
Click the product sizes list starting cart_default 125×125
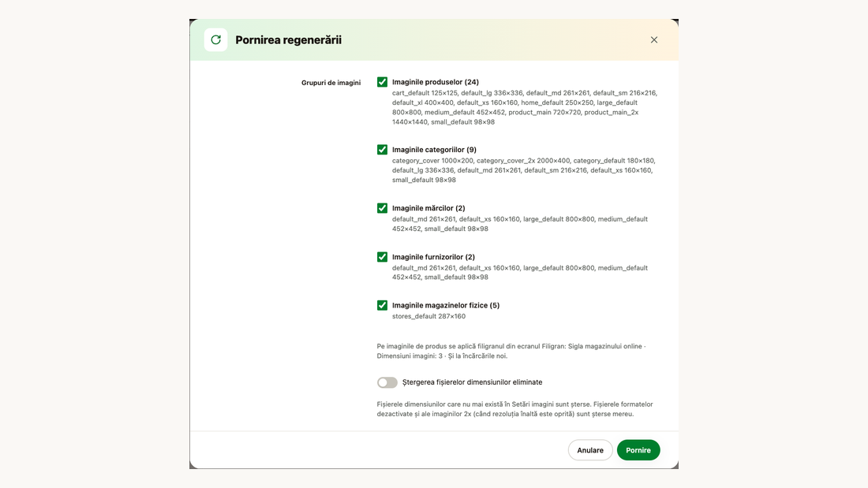[x=525, y=107]
